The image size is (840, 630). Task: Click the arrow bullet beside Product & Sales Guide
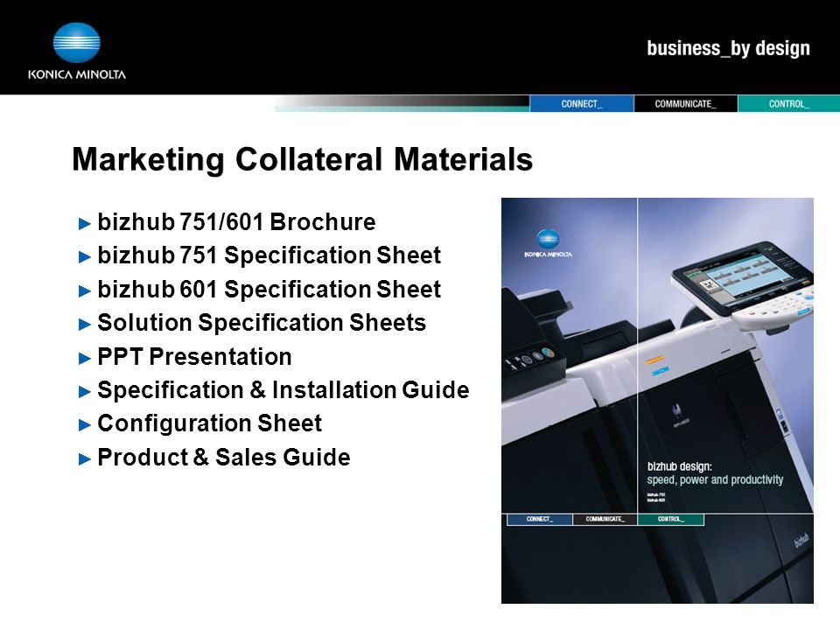click(x=85, y=459)
